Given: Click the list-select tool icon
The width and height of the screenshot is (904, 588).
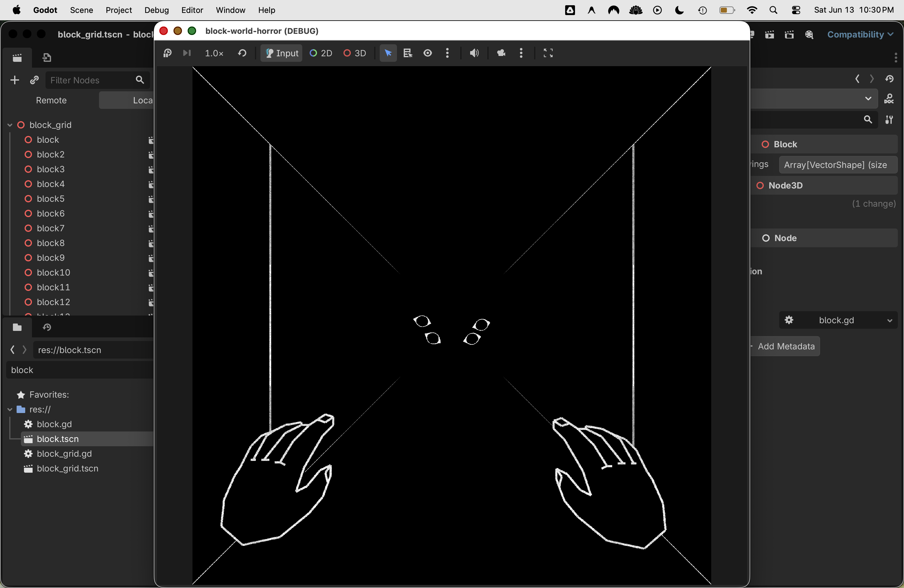Looking at the screenshot, I should [x=408, y=53].
